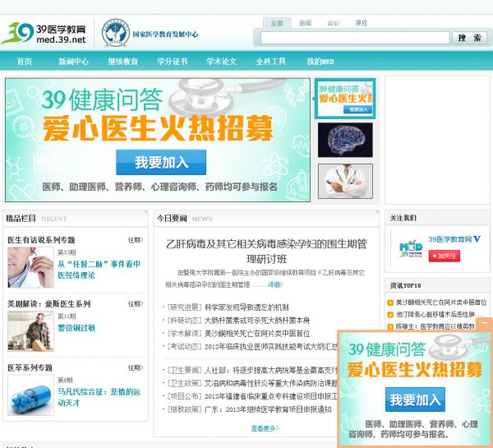Open 我的MED in the navigation bar
The width and height of the screenshot is (493, 448).
click(x=320, y=62)
